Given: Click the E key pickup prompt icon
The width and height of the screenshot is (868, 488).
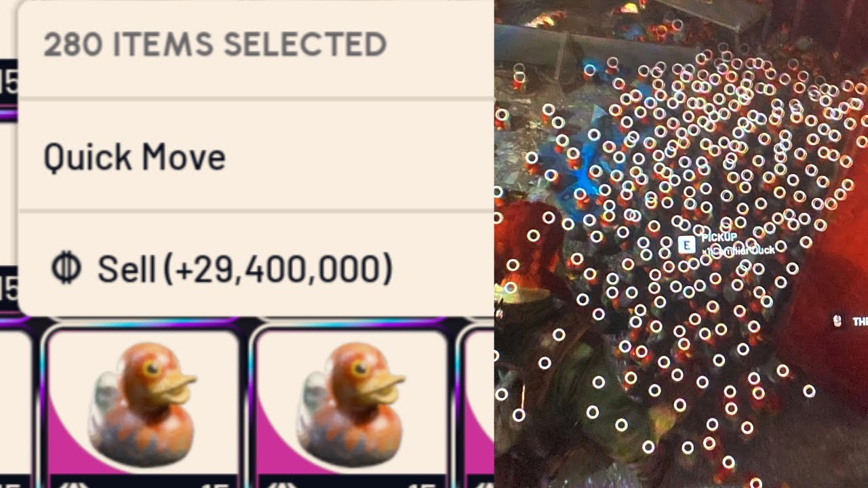Looking at the screenshot, I should (686, 245).
